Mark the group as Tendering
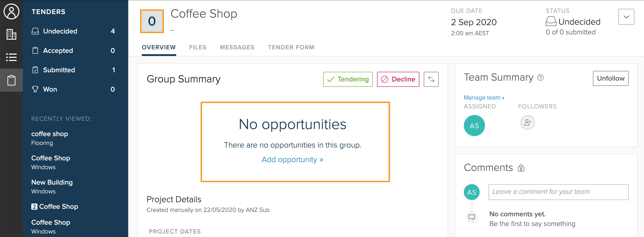 348,79
